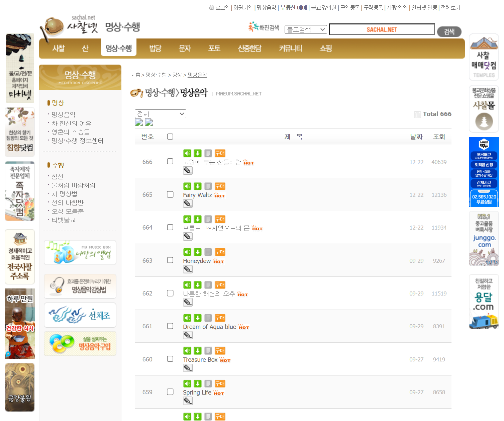This screenshot has height=421, width=504.
Task: Go to the 쇼핑 navigation menu
Action: (326, 49)
